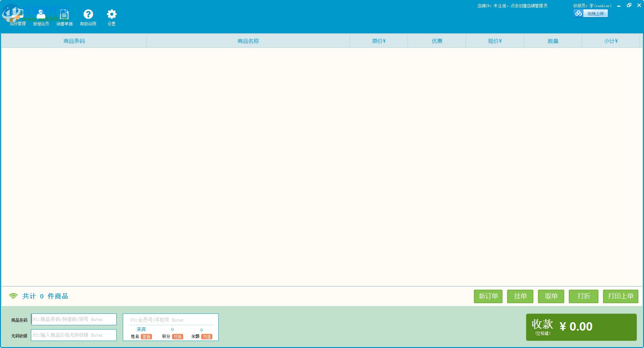Click the green Wi-Fi network status icon

coord(13,296)
